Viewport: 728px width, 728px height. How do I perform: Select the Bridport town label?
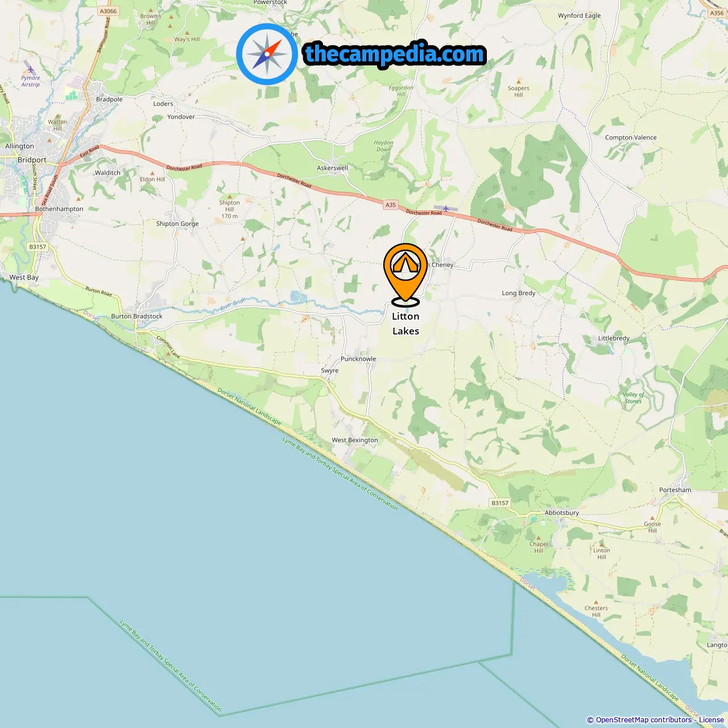click(x=32, y=160)
